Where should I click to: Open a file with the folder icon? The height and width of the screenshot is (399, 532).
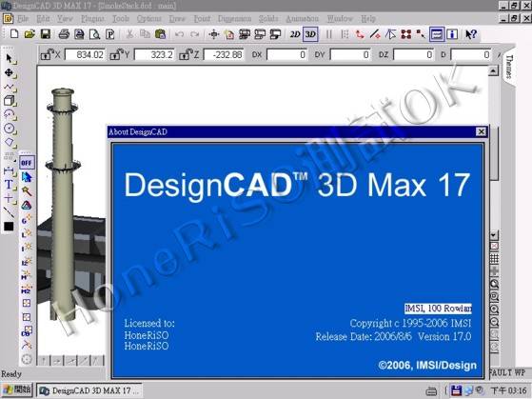30,34
